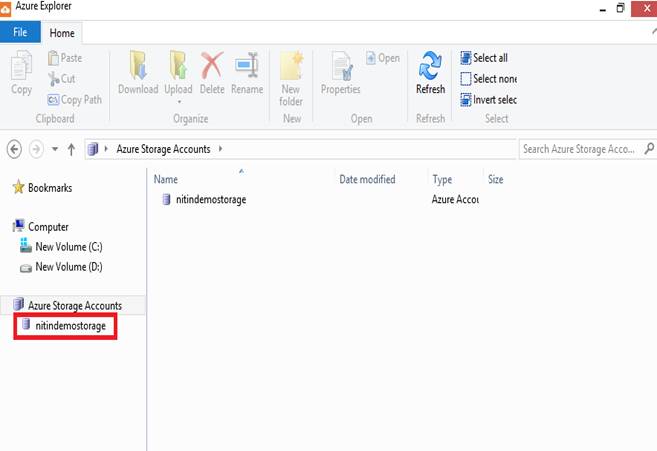Click Invert selection

point(489,100)
